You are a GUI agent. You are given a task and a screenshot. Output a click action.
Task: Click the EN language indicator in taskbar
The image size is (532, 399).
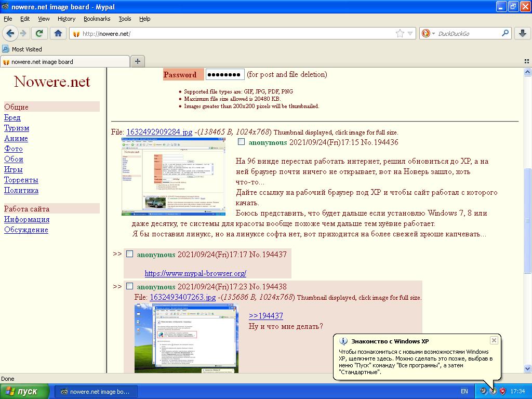(464, 391)
